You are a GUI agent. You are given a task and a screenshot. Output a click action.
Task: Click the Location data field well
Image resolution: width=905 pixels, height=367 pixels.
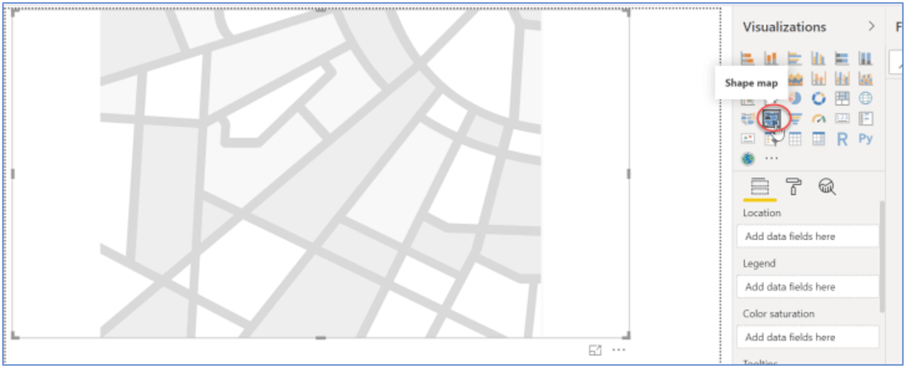pos(807,237)
